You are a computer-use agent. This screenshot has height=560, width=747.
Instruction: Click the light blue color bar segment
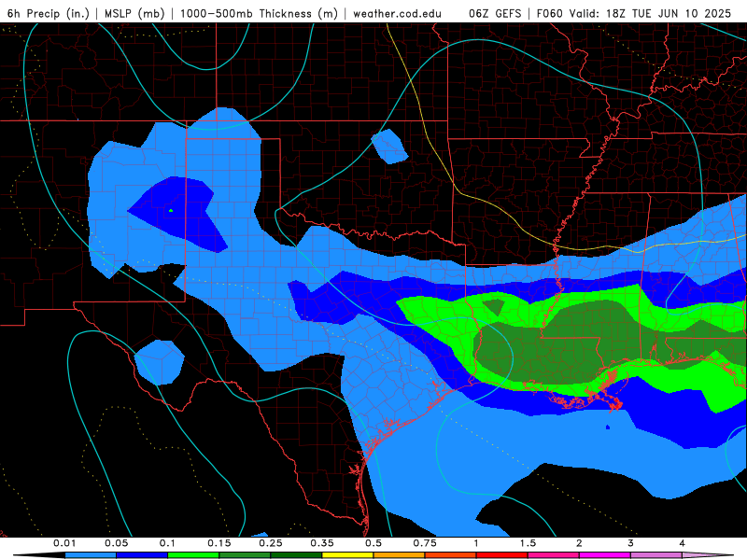click(91, 555)
